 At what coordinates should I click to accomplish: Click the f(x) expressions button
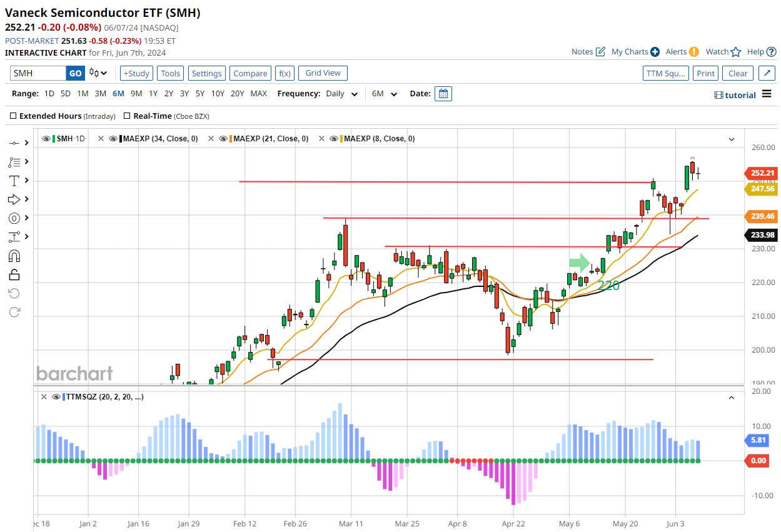pyautogui.click(x=285, y=73)
